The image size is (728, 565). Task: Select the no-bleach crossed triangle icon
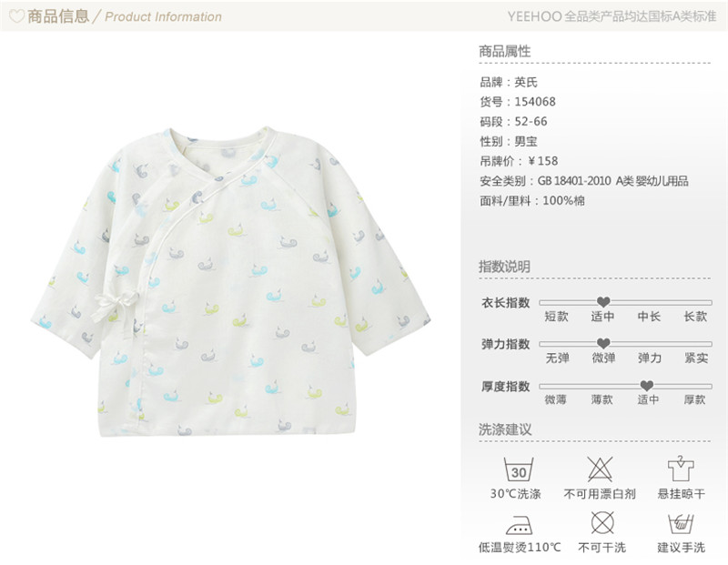[600, 469]
